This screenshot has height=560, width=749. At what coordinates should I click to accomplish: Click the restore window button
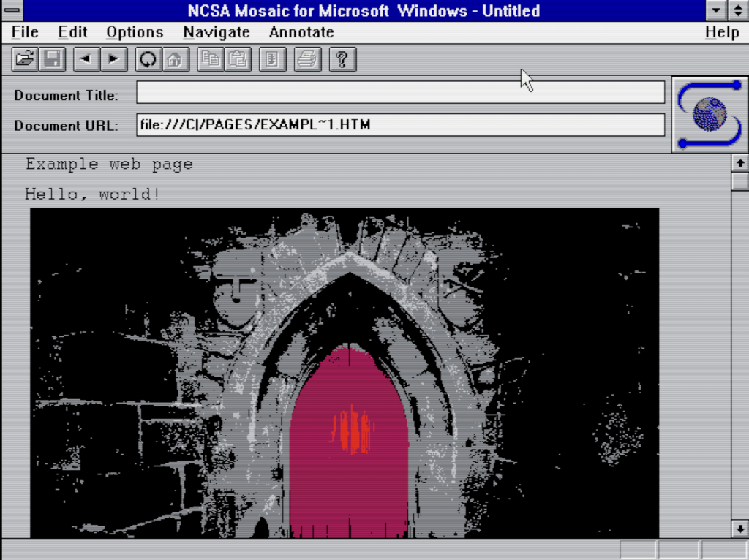[738, 10]
